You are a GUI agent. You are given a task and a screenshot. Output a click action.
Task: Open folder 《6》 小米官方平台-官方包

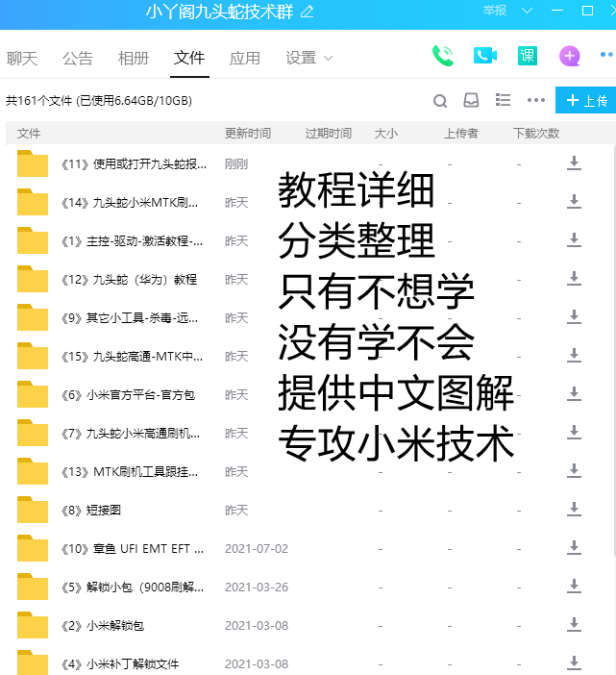click(128, 395)
